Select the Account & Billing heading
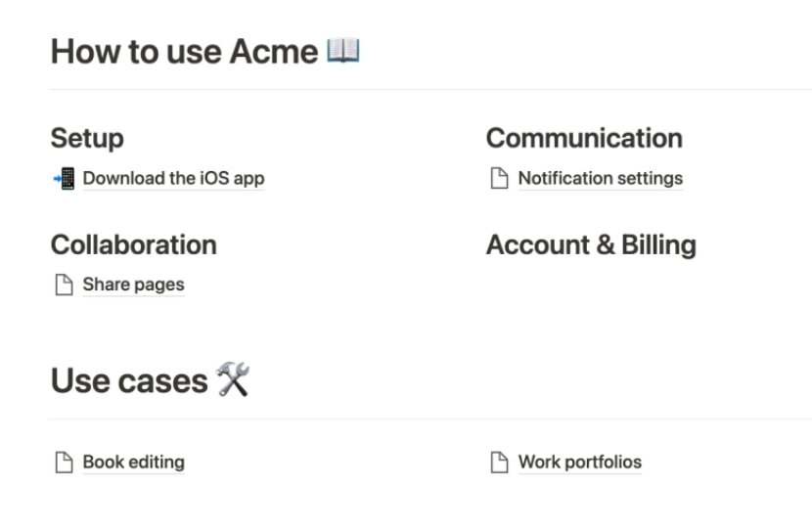This screenshot has width=812, height=529. [591, 244]
